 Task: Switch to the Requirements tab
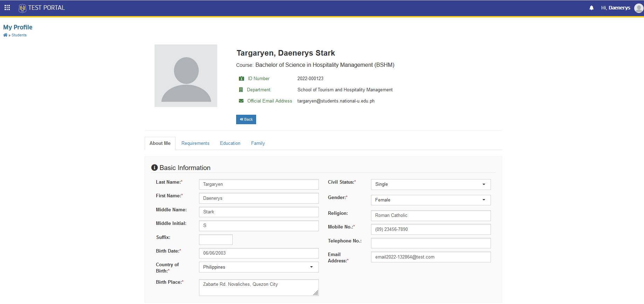(195, 143)
